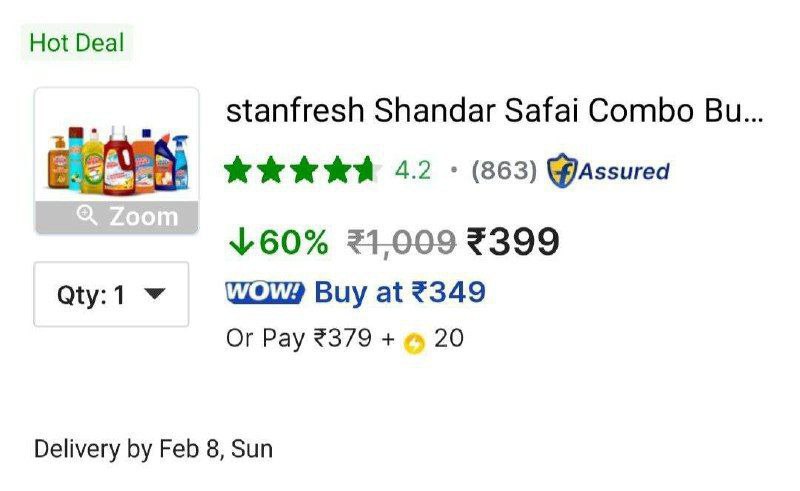800x491 pixels.
Task: Open the (863) reviews count
Action: point(504,170)
